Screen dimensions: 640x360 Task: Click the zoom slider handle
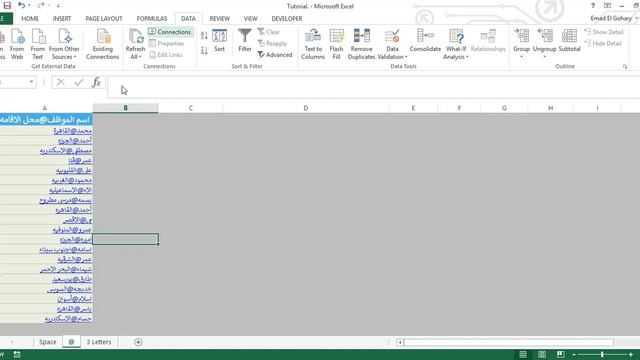[602, 354]
